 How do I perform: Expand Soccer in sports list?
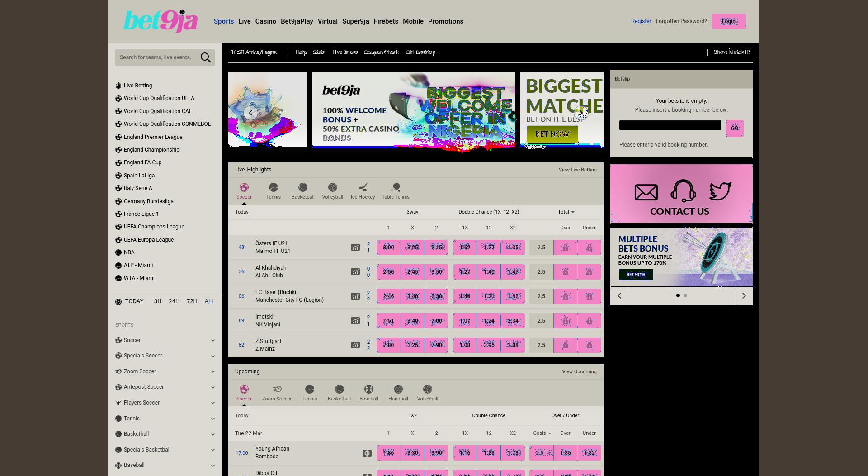pyautogui.click(x=213, y=341)
